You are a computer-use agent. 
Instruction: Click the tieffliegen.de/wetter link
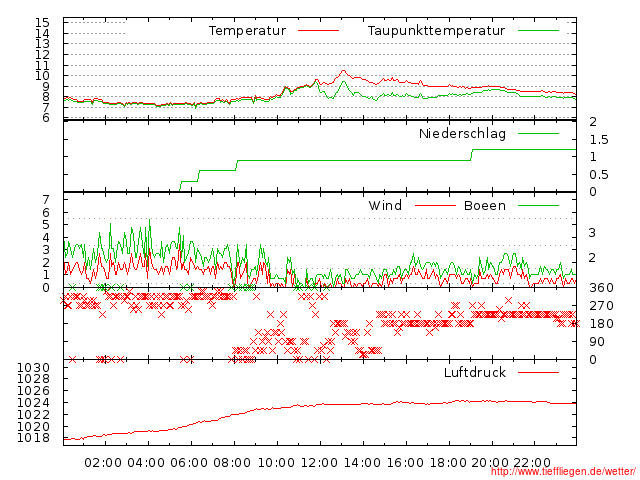click(563, 472)
